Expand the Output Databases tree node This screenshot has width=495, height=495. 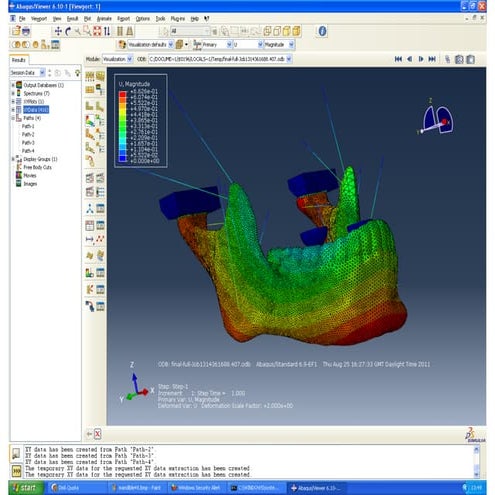click(x=13, y=85)
